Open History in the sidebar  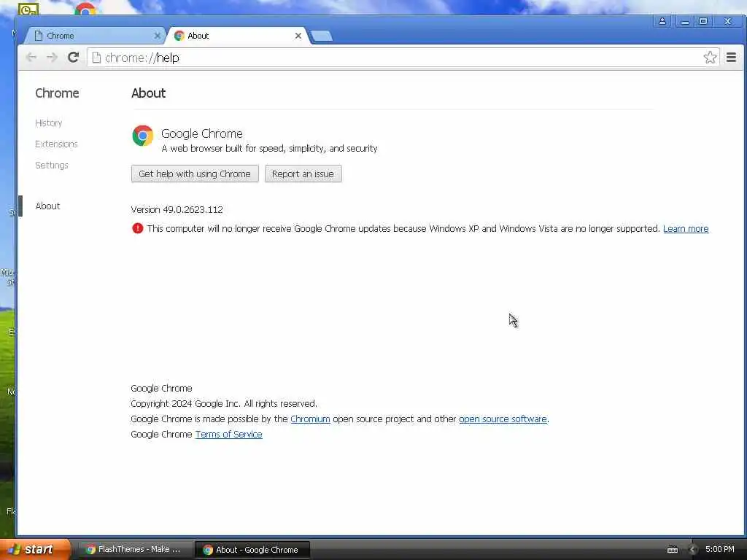click(49, 122)
